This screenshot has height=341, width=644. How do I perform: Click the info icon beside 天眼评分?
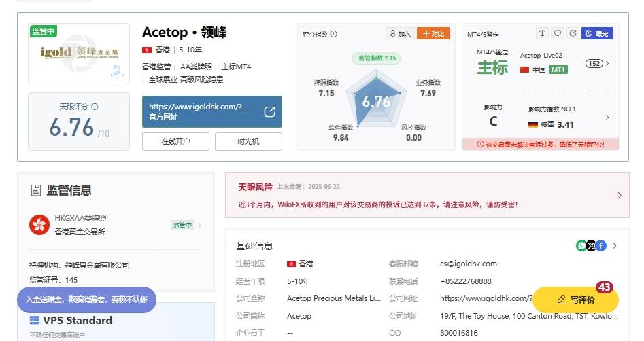95,107
